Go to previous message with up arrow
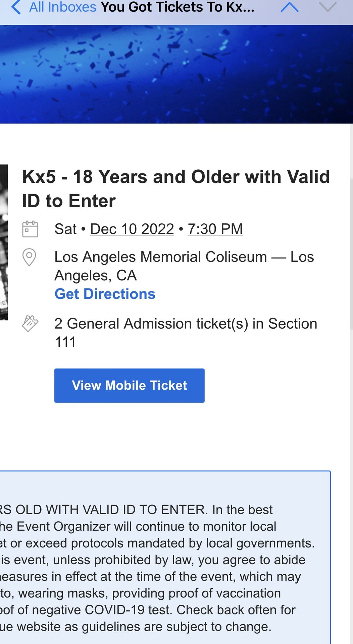The height and width of the screenshot is (644, 353). (x=290, y=7)
